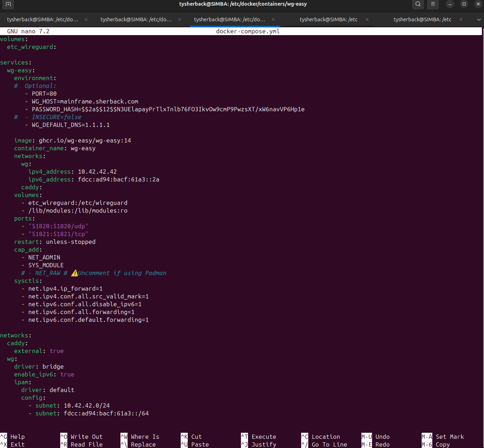Click the container_name: wg-easy line
The width and height of the screenshot is (484, 448).
pyautogui.click(x=55, y=148)
